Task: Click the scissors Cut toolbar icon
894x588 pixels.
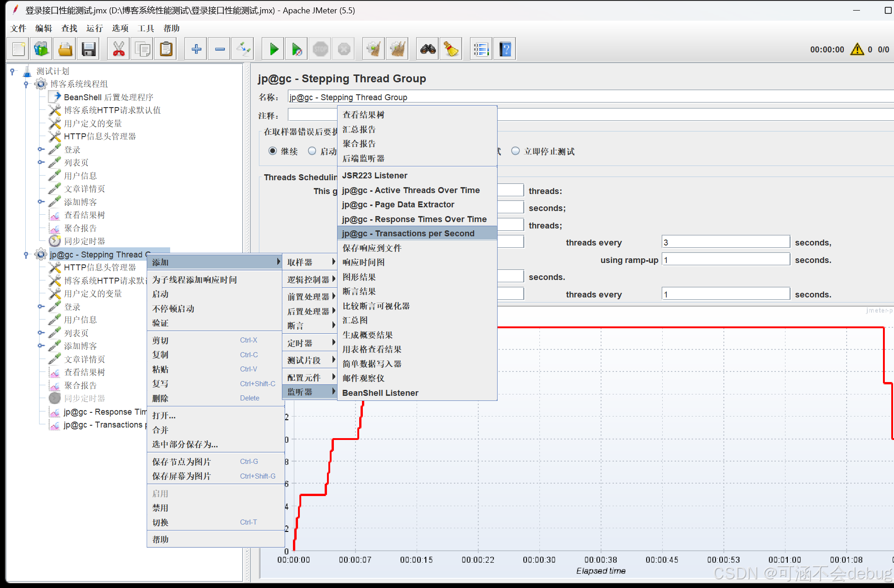Action: 119,49
